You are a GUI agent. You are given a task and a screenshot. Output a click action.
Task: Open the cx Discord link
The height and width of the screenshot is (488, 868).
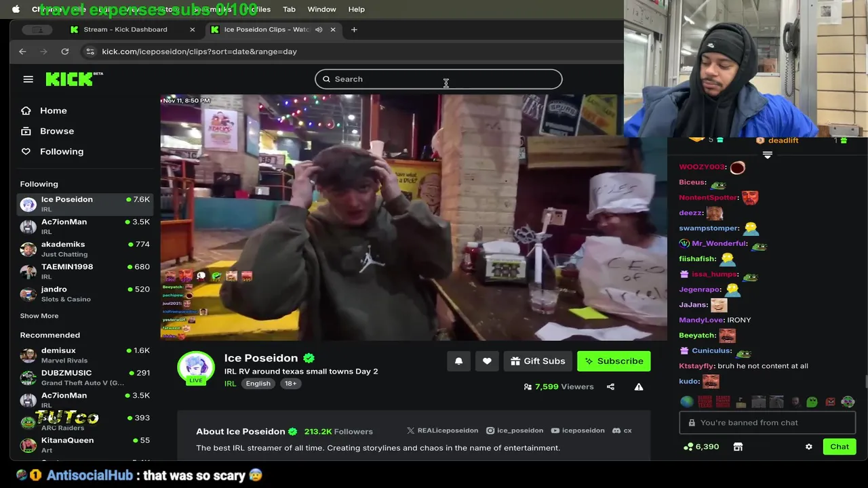pos(622,430)
